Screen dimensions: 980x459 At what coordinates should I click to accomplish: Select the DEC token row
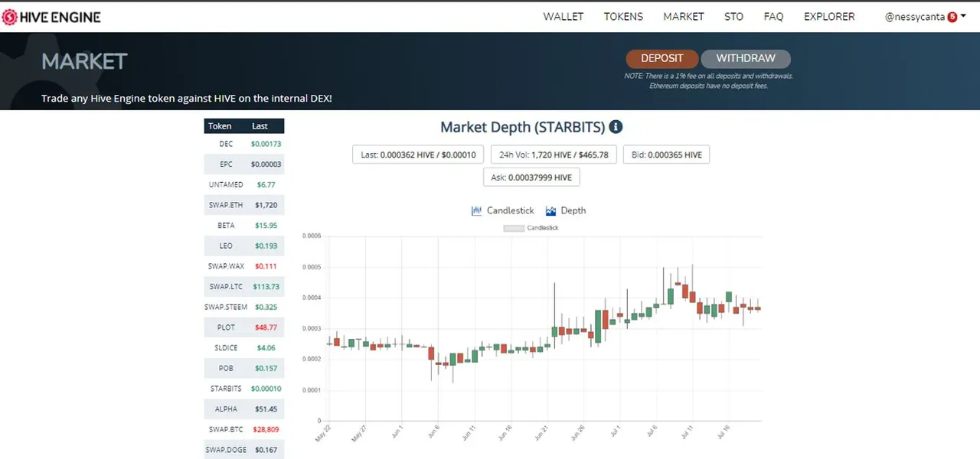point(244,144)
